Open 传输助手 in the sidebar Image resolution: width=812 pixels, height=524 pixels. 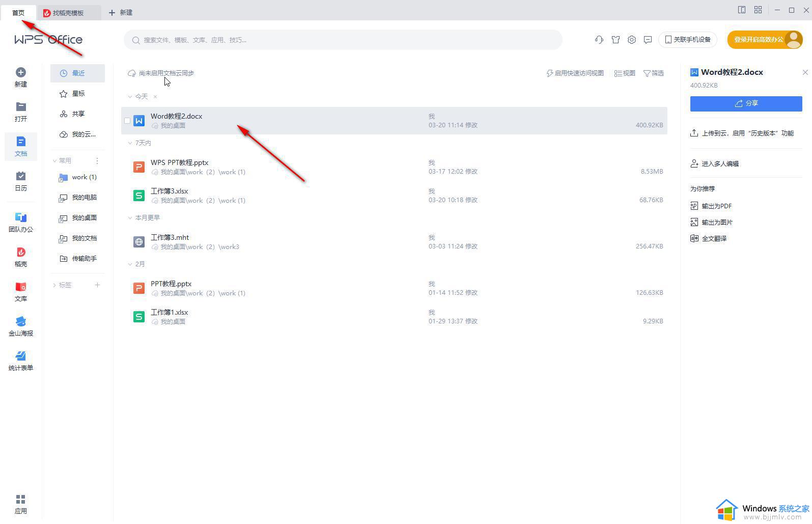pos(77,259)
